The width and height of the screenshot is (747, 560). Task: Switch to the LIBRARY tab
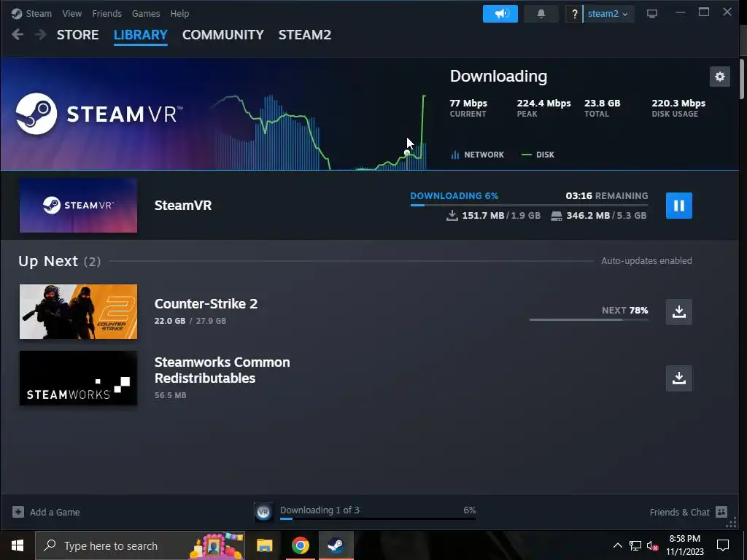tap(141, 35)
